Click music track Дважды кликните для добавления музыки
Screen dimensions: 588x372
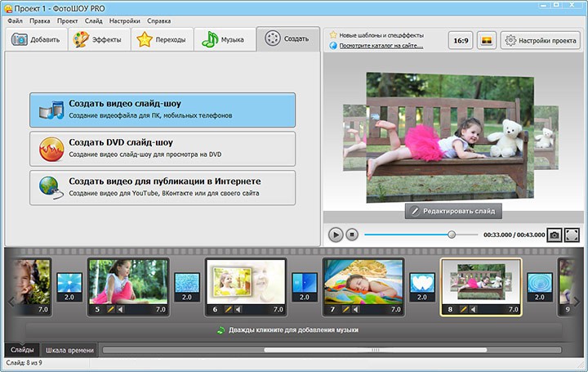click(294, 330)
